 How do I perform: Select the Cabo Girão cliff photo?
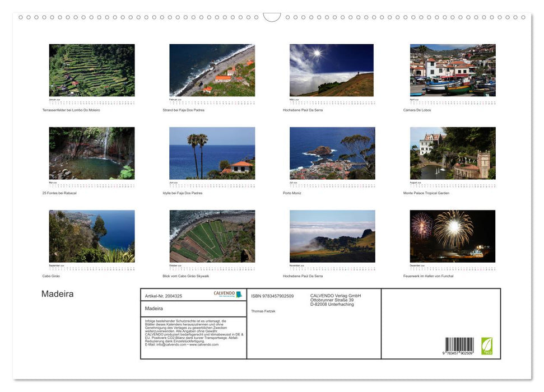click(91, 236)
